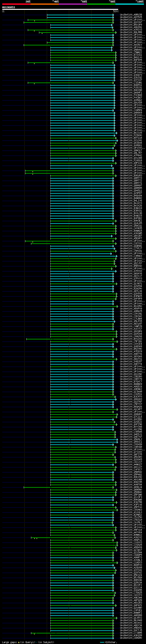This screenshot has width=146, height=644.
Task: Select the UniRef100_Q66HF1 label
Action: coord(131,93)
